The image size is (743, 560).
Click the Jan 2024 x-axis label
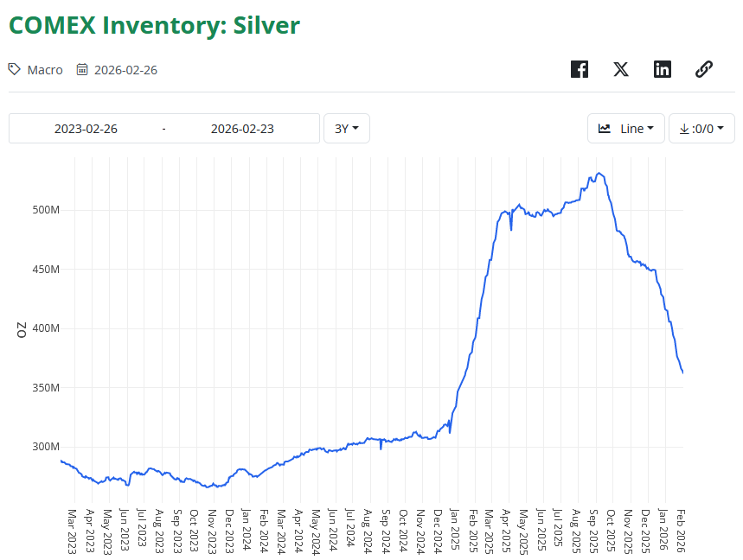(246, 530)
